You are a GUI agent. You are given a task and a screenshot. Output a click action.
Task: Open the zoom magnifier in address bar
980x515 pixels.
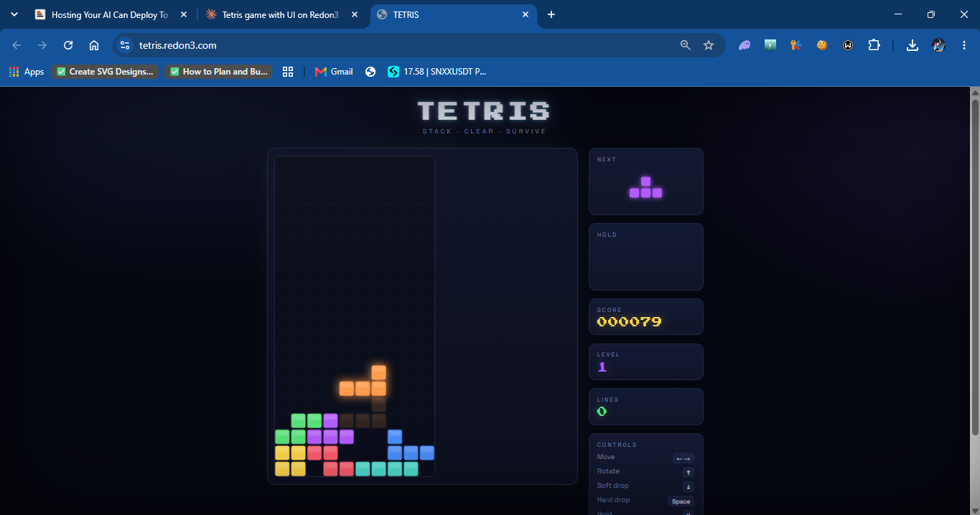pos(686,45)
